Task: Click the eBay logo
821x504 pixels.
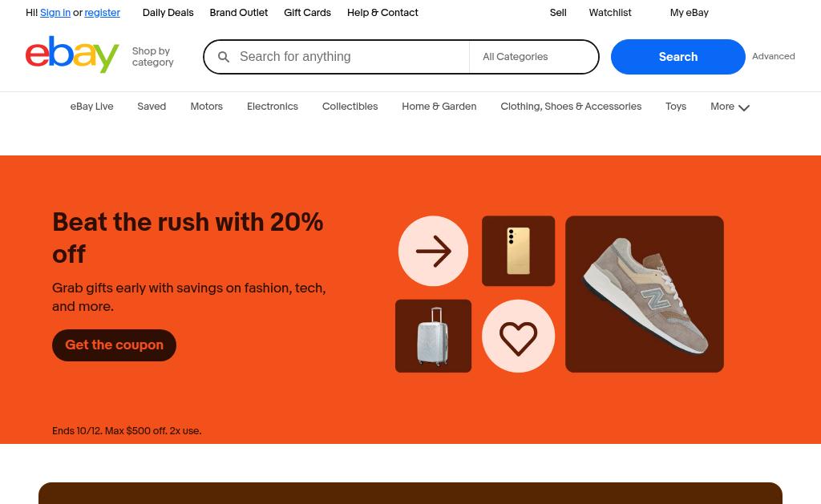Action: click(72, 54)
